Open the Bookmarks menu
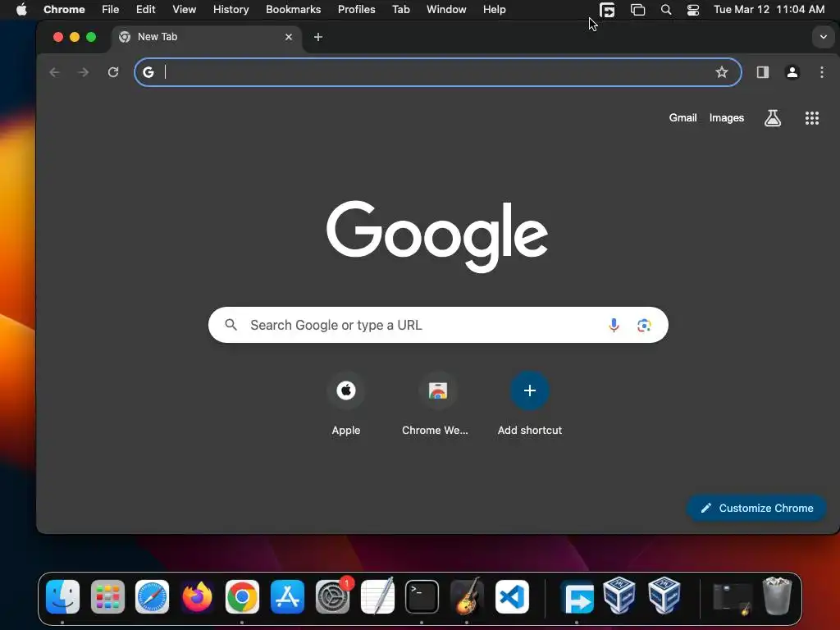The image size is (840, 630). 294,9
